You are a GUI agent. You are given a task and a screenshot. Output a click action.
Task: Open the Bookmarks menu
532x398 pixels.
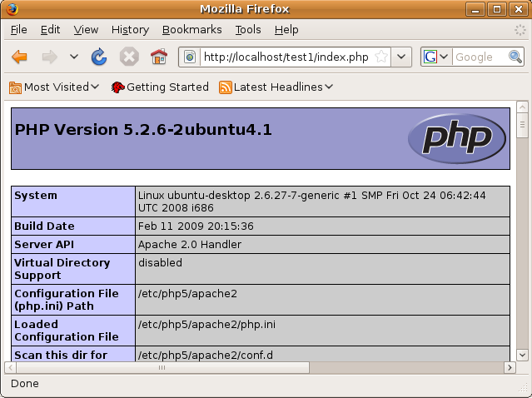(x=192, y=30)
